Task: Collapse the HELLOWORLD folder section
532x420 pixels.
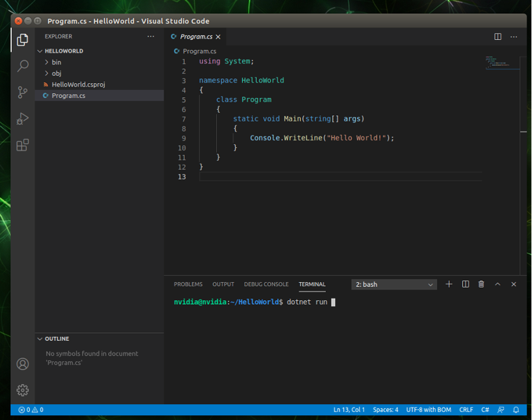Action: (x=40, y=51)
